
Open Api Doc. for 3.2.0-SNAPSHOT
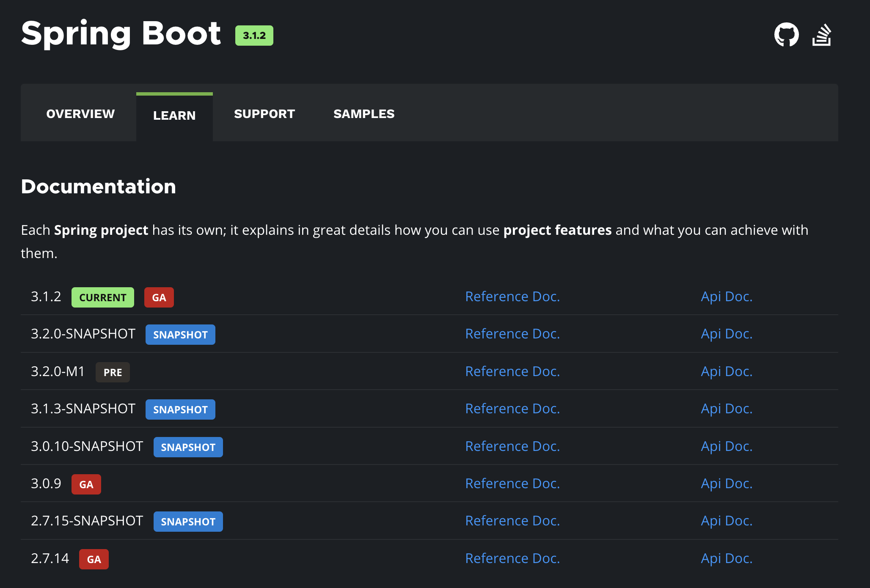point(727,334)
